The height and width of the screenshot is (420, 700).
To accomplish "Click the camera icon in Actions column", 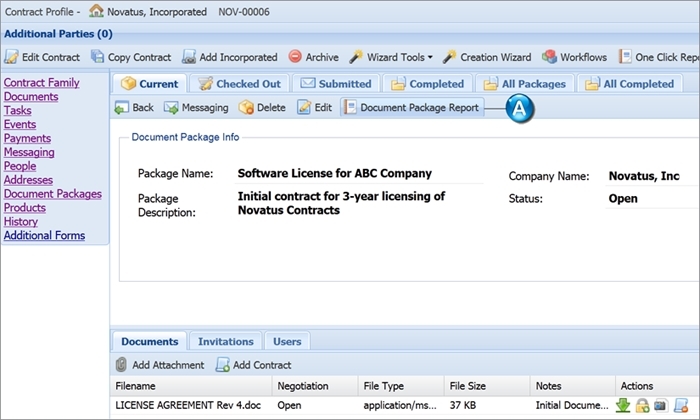I will (x=661, y=405).
